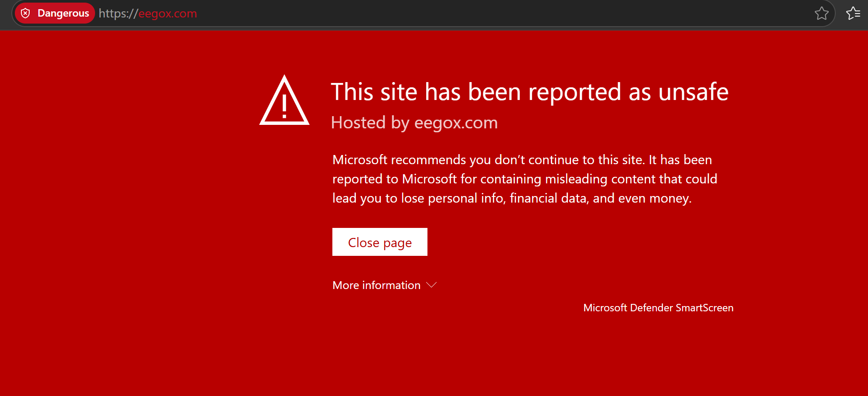Click the word 'unsafe' in the heading
This screenshot has width=868, height=396.
693,92
